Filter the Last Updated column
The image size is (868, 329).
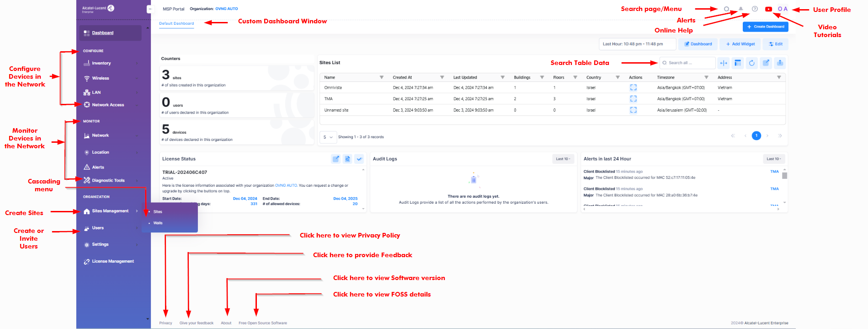pyautogui.click(x=503, y=77)
